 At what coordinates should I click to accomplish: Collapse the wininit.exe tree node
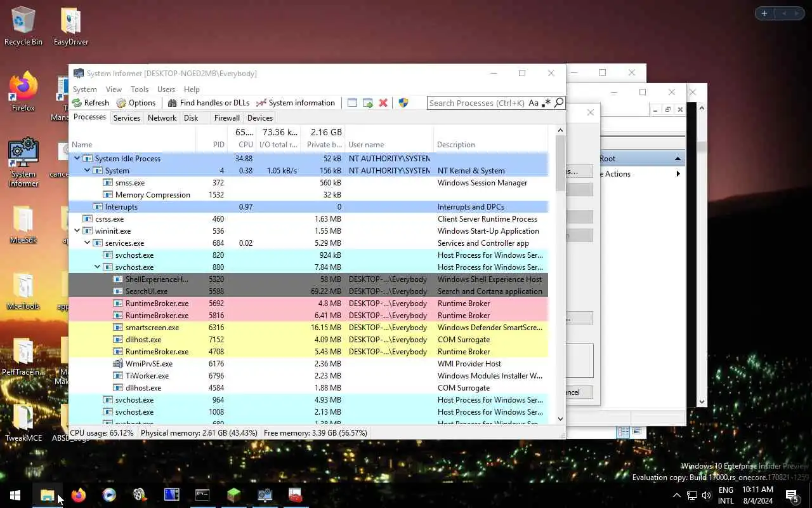(x=77, y=231)
